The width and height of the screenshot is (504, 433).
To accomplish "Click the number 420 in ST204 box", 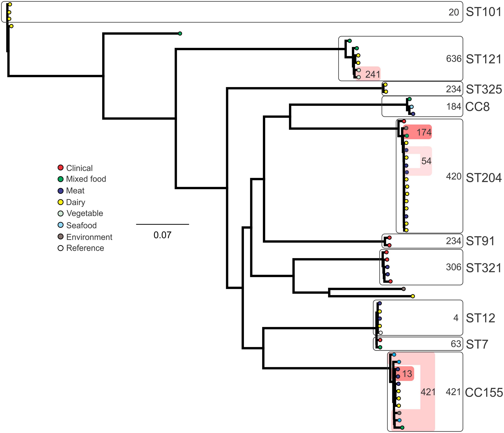I will 454,176.
